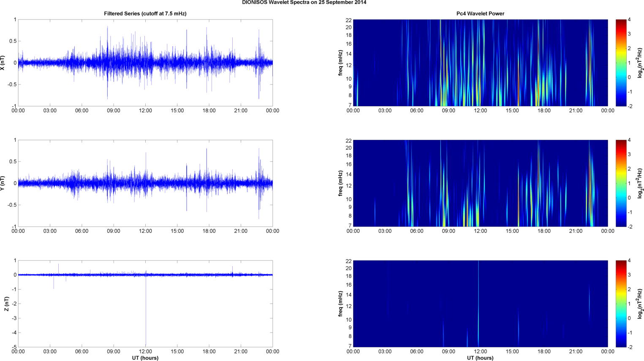
Task: Click '12:00' tick under X time series
Action: click(x=145, y=111)
